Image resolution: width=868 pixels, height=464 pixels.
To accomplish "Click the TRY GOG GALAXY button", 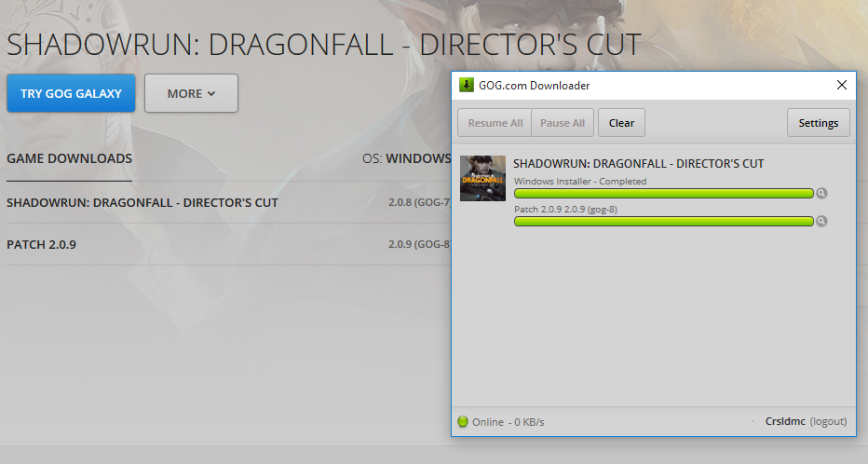I will pos(71,93).
